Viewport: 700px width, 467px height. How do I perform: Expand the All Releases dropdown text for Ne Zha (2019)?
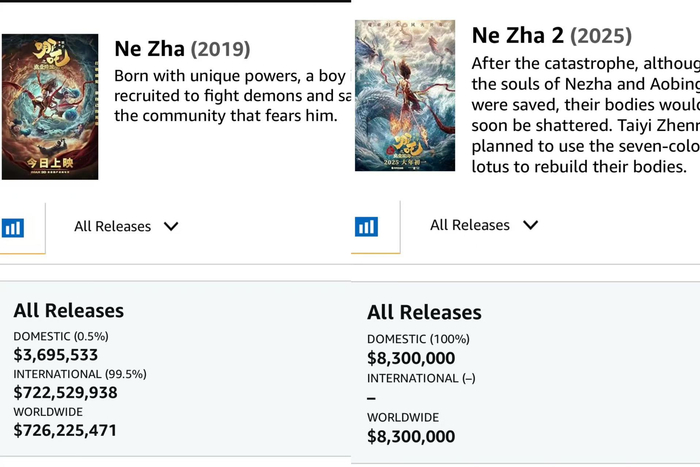coord(112,227)
